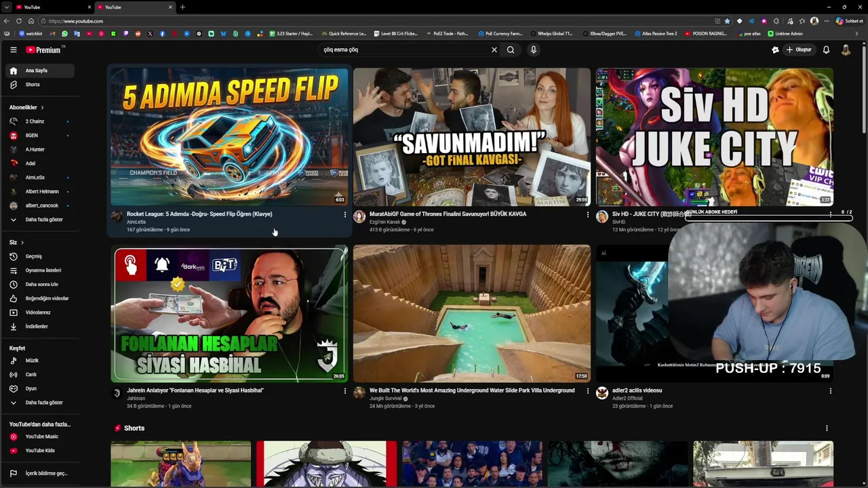Open the Linktree Admin bookmark

click(x=785, y=33)
